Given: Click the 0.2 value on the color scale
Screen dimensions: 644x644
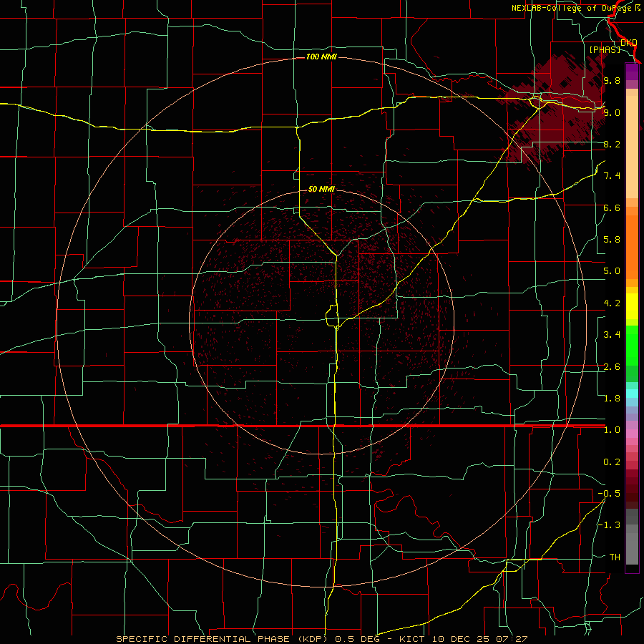Looking at the screenshot, I should (x=612, y=462).
